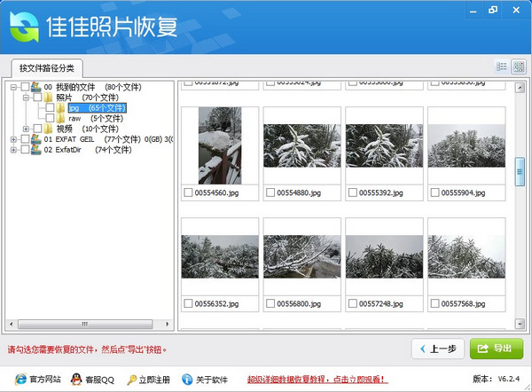Click the 版本: V6.2.4 version text

point(496,379)
